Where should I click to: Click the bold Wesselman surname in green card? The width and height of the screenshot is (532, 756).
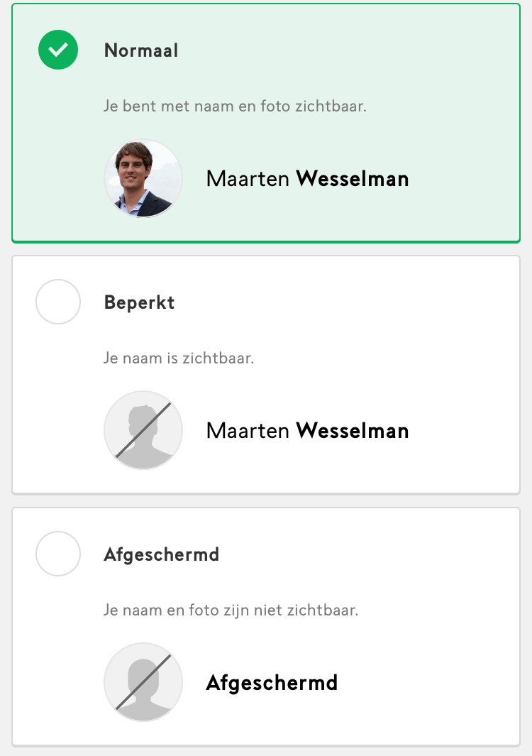tap(353, 179)
